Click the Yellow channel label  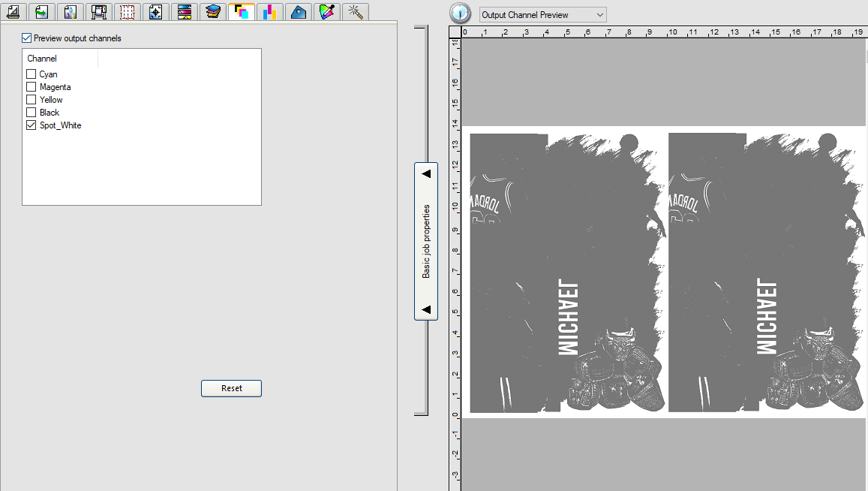[51, 100]
